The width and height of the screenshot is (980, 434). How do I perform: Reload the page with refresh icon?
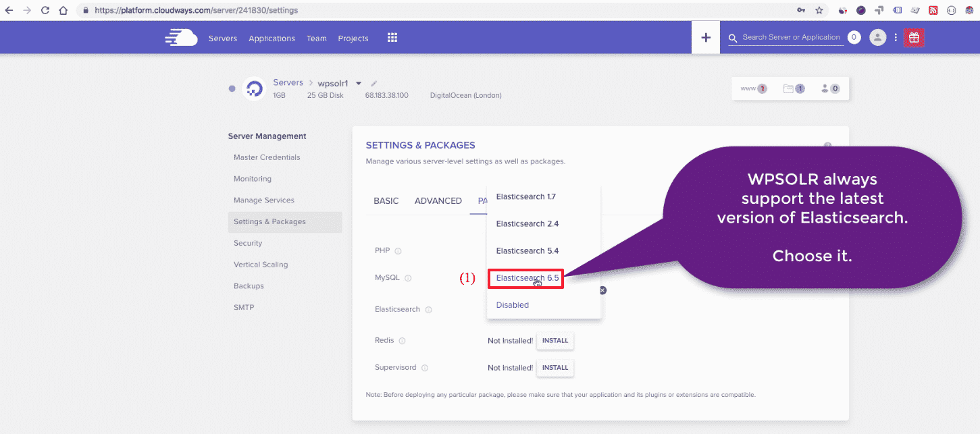coord(45,10)
